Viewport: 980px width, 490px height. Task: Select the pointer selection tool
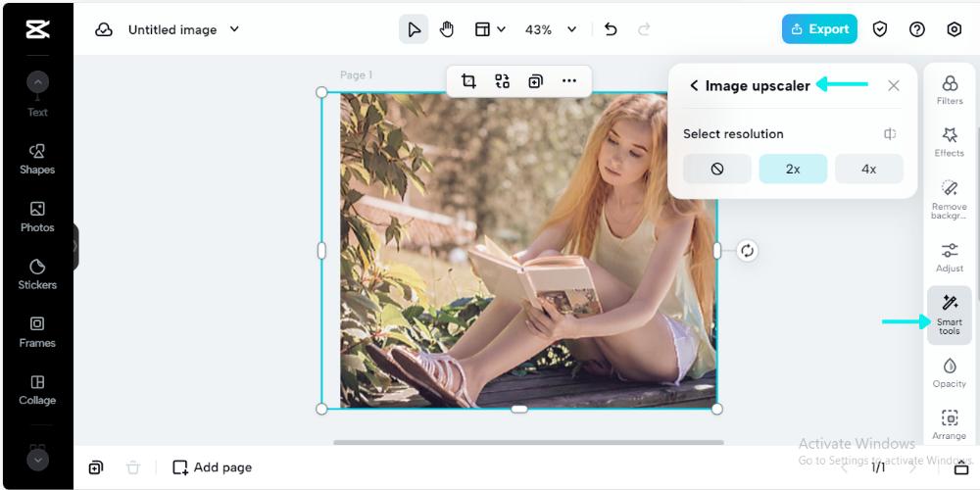tap(414, 29)
